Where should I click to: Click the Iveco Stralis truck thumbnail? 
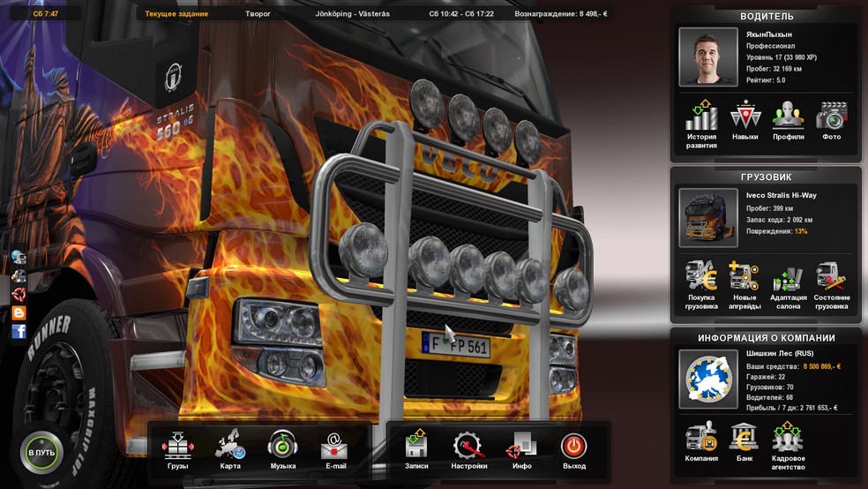pyautogui.click(x=707, y=218)
